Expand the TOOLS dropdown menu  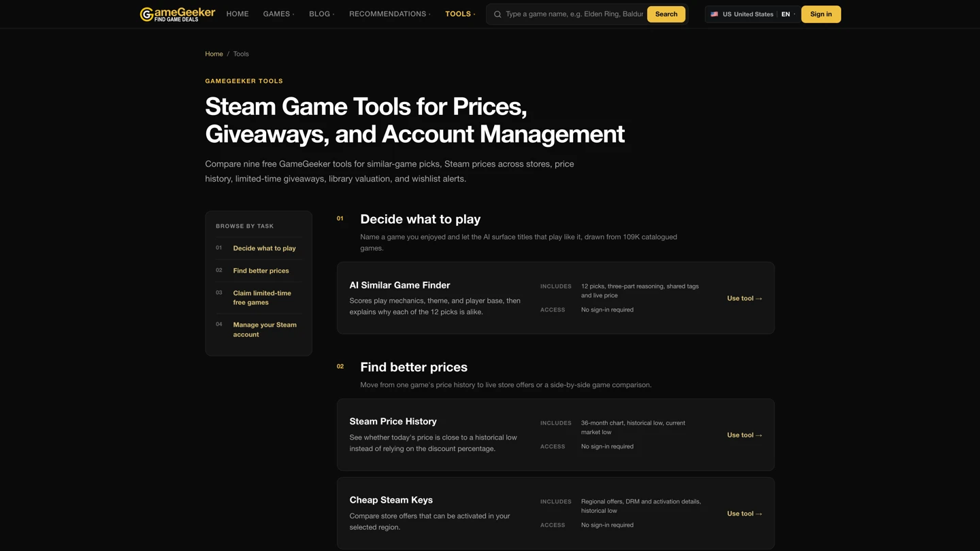(460, 14)
